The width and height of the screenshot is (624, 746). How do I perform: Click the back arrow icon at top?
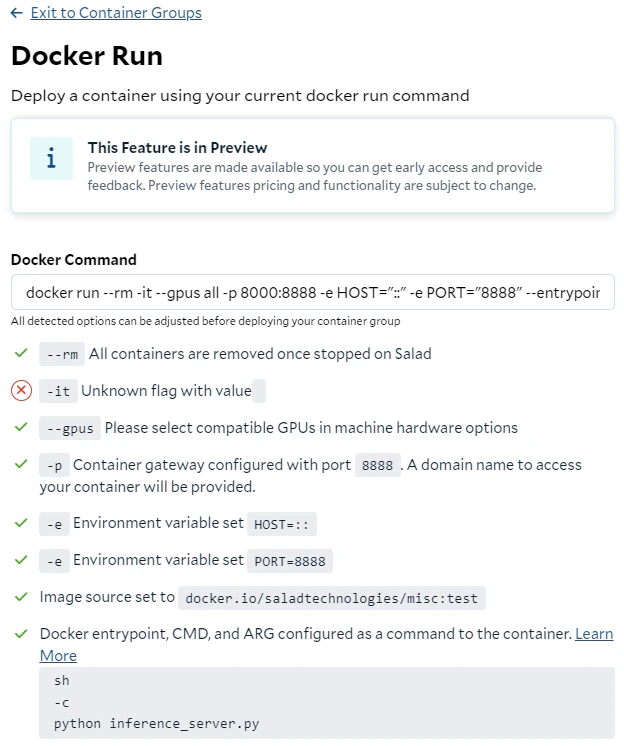[x=17, y=13]
